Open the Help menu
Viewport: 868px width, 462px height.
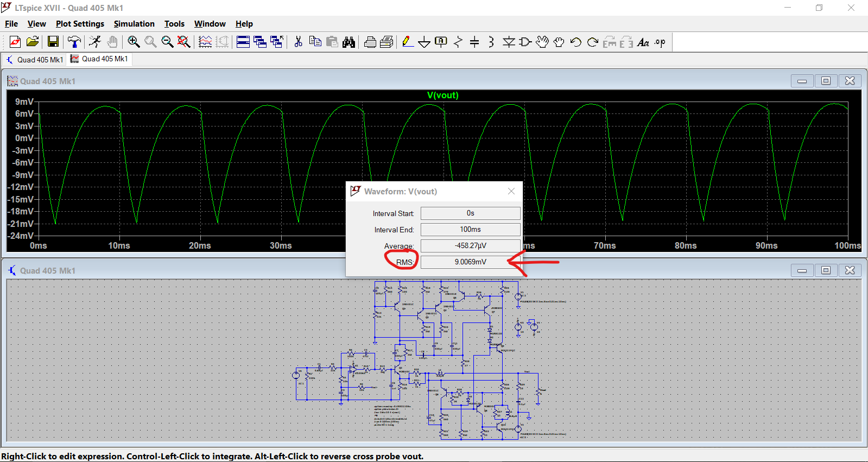(x=244, y=24)
